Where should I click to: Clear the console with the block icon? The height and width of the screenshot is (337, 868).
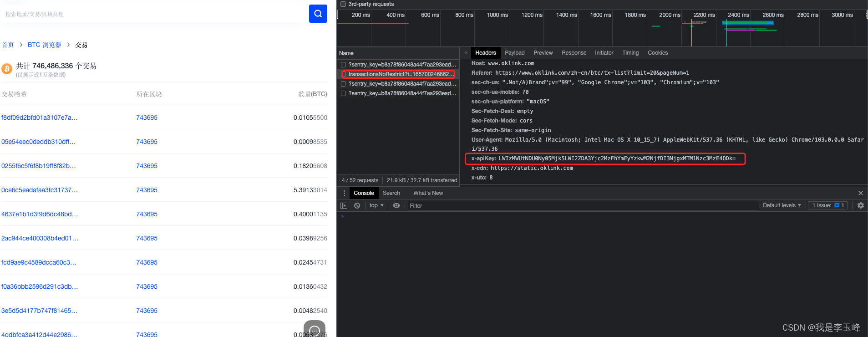point(357,206)
